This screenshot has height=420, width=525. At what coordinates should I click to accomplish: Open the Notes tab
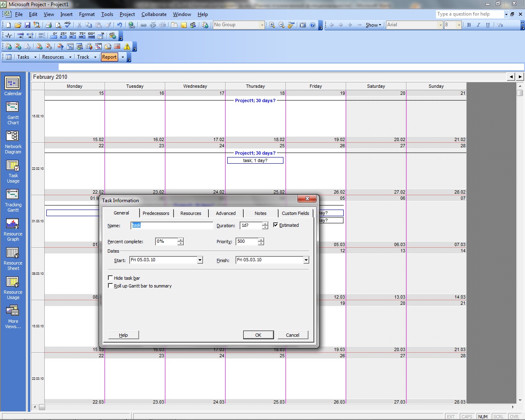tap(260, 213)
